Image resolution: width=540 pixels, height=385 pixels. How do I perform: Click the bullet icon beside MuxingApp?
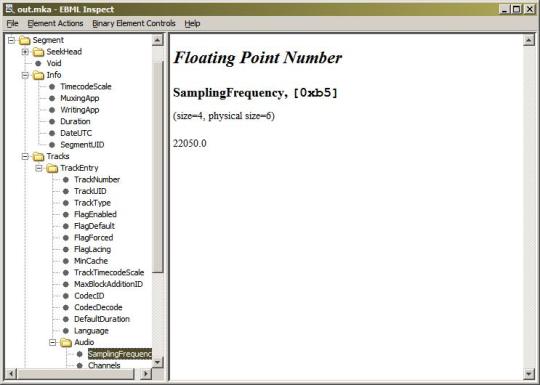(52, 98)
